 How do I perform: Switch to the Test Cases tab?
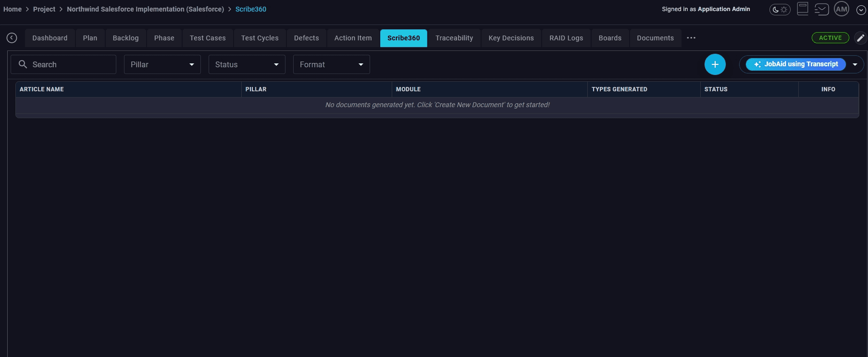coord(208,38)
